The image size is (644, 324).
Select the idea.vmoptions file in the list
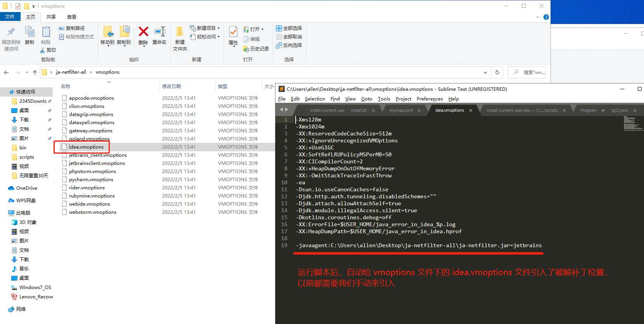pyautogui.click(x=86, y=147)
